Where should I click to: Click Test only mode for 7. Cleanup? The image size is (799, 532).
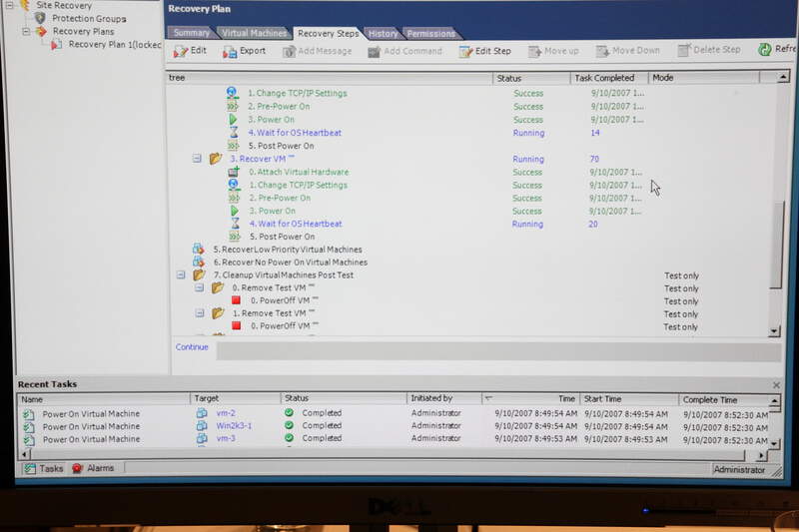(681, 275)
